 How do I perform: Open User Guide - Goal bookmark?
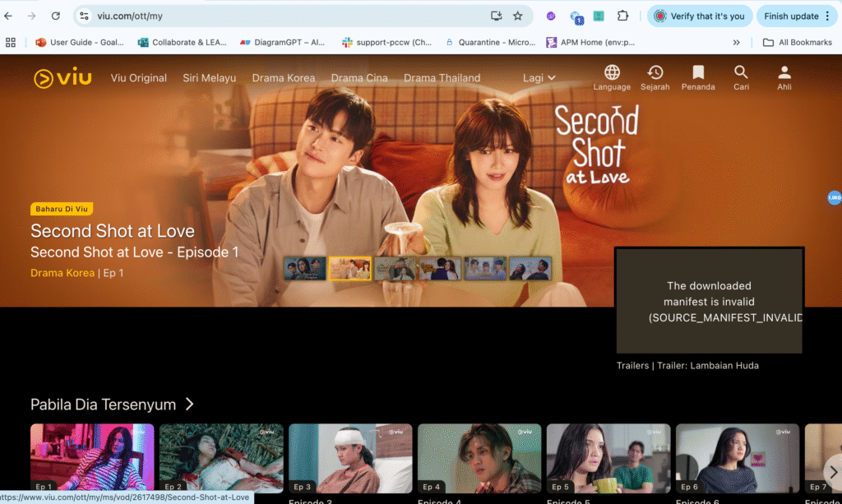coord(80,43)
